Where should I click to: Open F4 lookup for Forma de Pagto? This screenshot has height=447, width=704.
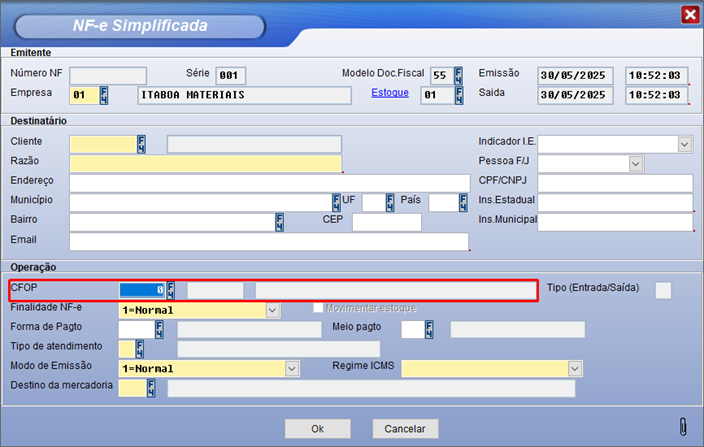click(159, 329)
